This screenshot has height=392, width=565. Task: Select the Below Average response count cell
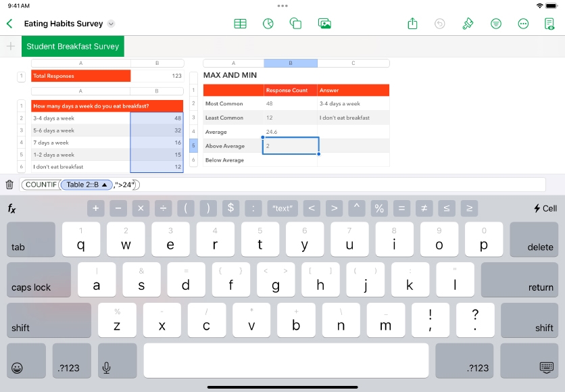coord(290,160)
